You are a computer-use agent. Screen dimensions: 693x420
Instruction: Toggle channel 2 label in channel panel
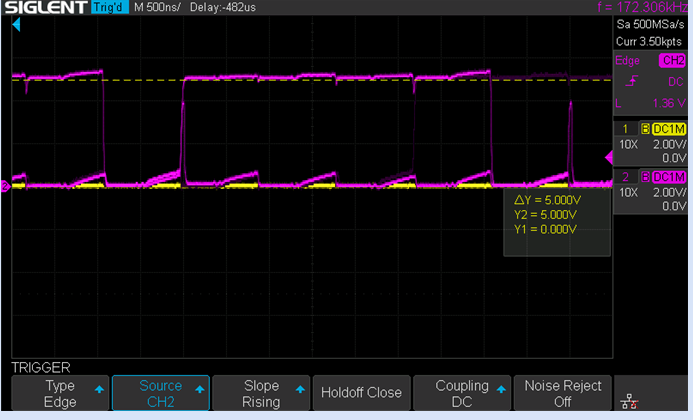click(x=626, y=177)
